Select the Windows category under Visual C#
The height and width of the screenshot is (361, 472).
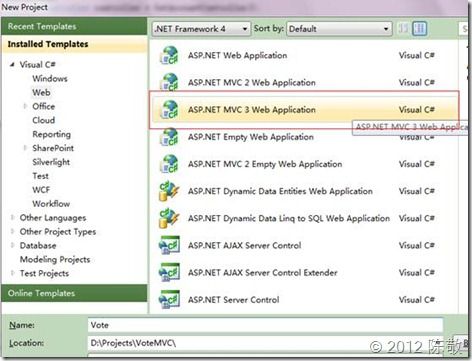(50, 79)
